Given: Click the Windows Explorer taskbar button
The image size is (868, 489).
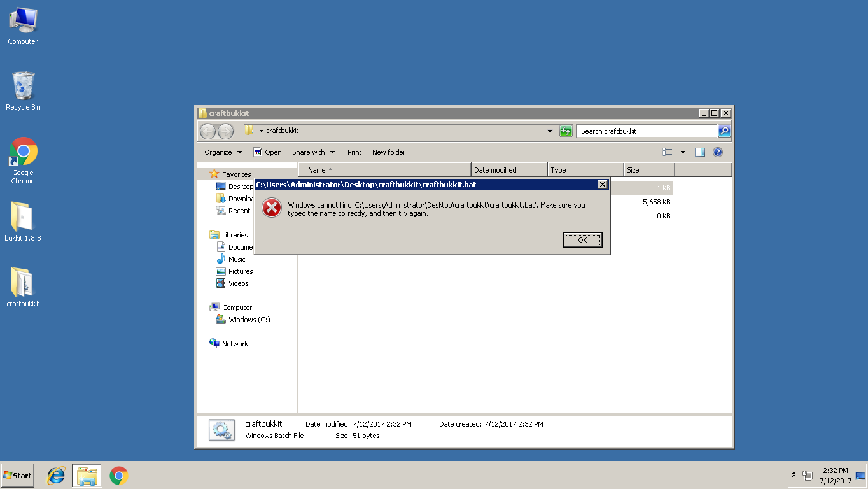Looking at the screenshot, I should (x=87, y=476).
